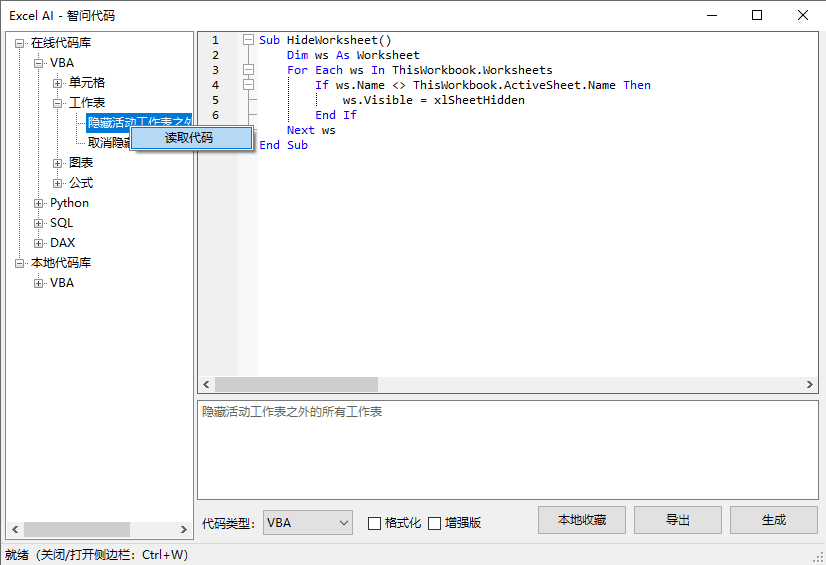Viewport: 826px width, 565px height.
Task: Click the word Then on line 4
Action: [637, 85]
